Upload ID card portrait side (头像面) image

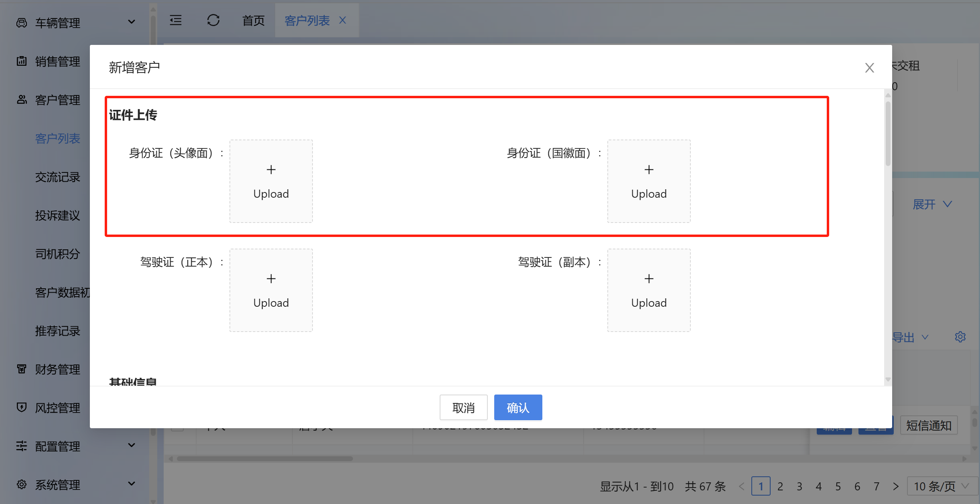tap(271, 181)
